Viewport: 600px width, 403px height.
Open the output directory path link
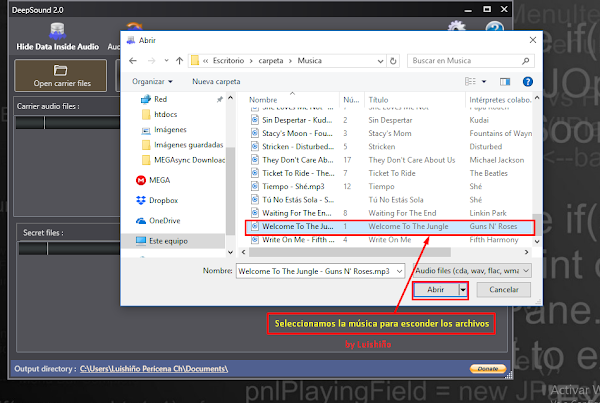point(154,369)
